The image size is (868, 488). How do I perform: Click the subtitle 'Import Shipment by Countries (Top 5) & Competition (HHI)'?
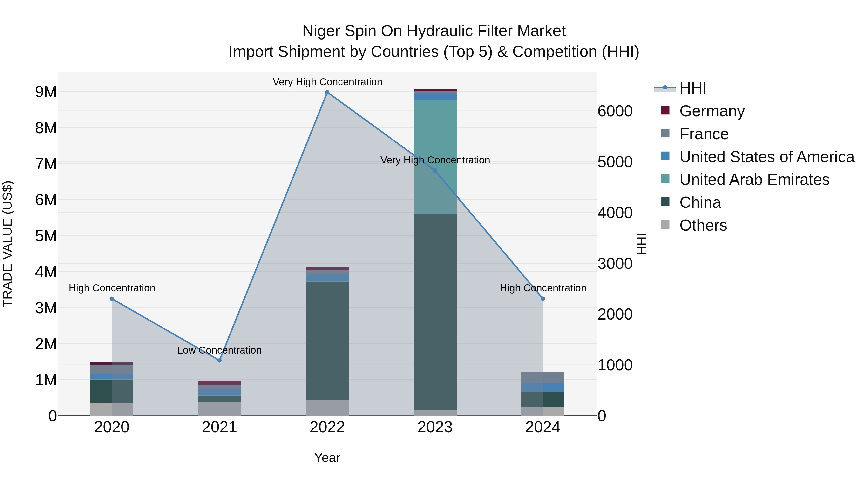pyautogui.click(x=434, y=52)
